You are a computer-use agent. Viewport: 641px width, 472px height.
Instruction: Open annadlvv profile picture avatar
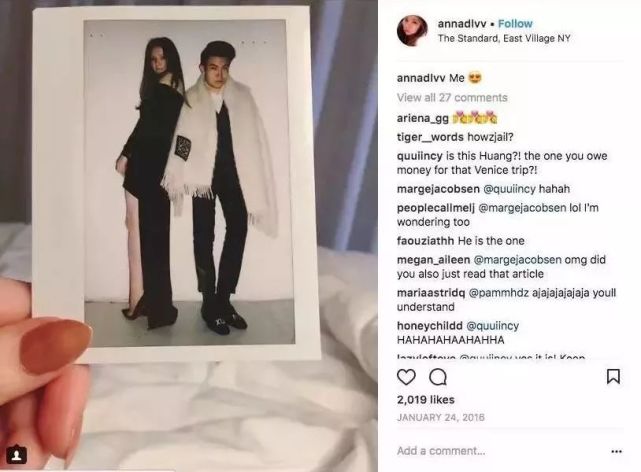(412, 31)
